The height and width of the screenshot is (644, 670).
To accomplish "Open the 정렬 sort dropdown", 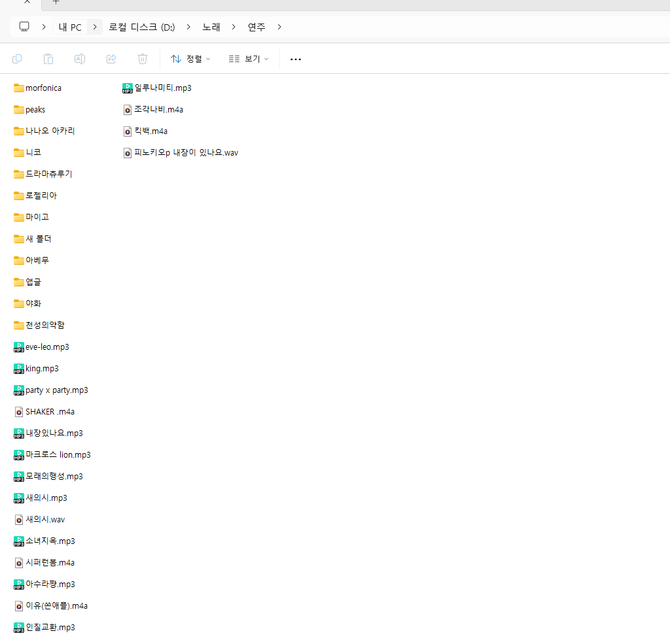I will [x=190, y=59].
